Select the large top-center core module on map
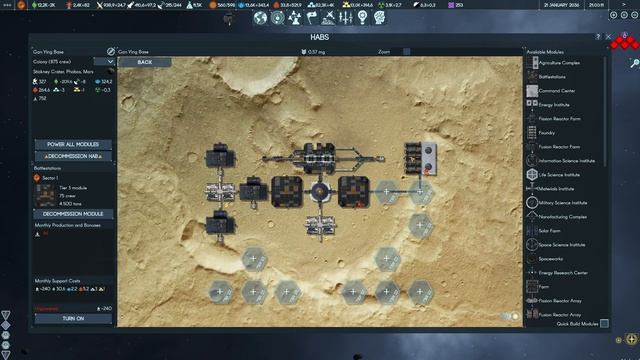The width and height of the screenshot is (640, 360). click(320, 158)
